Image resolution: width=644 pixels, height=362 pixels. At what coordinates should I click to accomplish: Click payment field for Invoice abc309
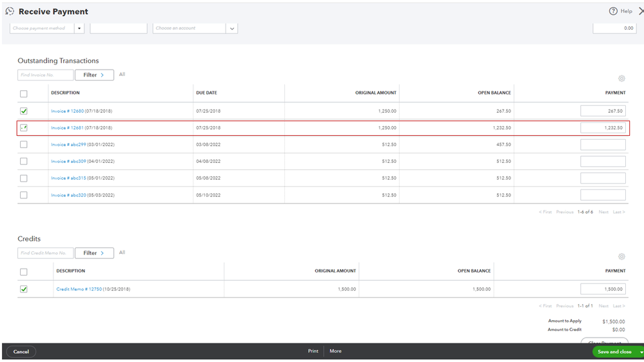point(603,161)
